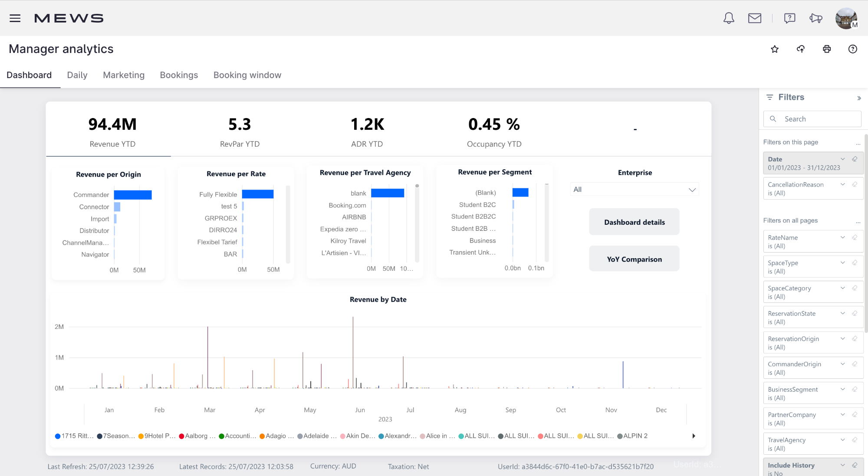Screen dimensions: 868x476
Task: Click the Fully Flexible rate bar
Action: click(x=258, y=194)
